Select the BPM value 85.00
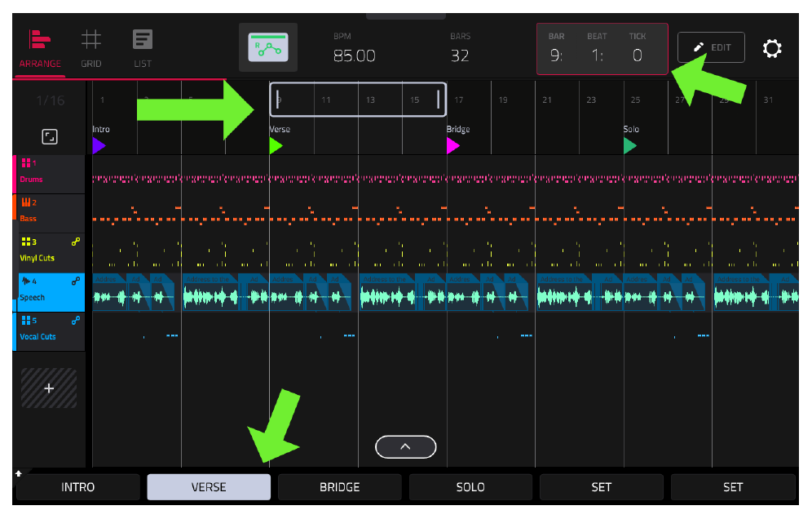This screenshot has height=519, width=812. coord(354,55)
